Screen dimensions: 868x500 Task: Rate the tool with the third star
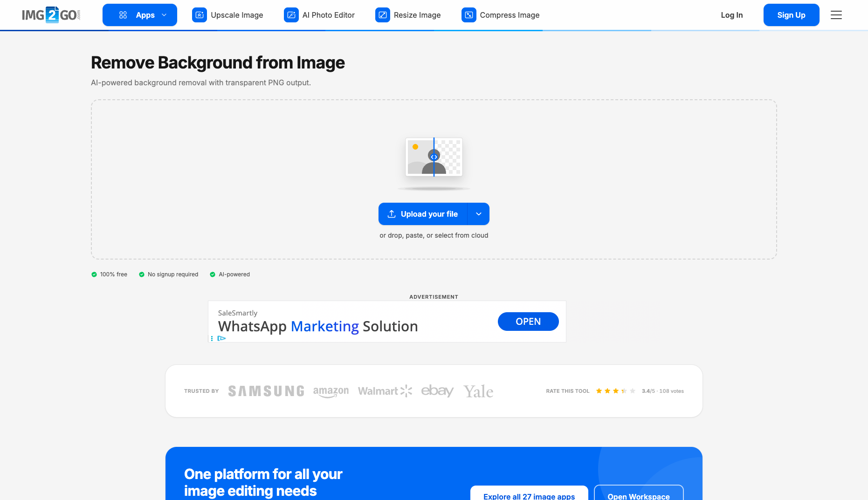[x=616, y=391]
